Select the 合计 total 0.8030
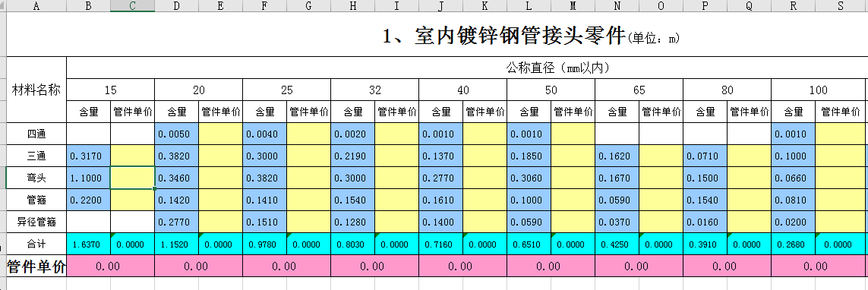Screen dimensions: 868x290 [x=352, y=244]
